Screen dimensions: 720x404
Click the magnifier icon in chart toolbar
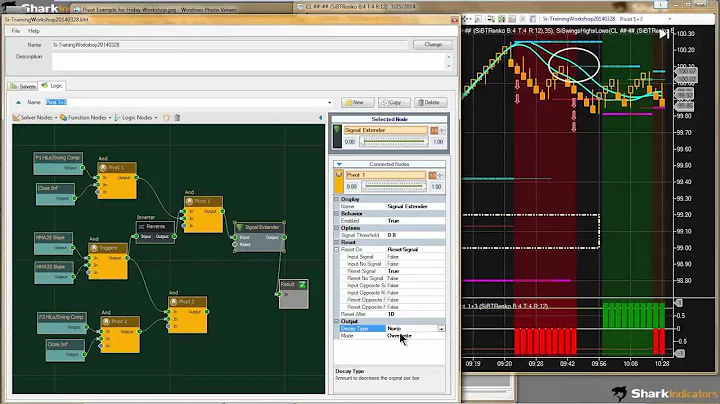478,19
